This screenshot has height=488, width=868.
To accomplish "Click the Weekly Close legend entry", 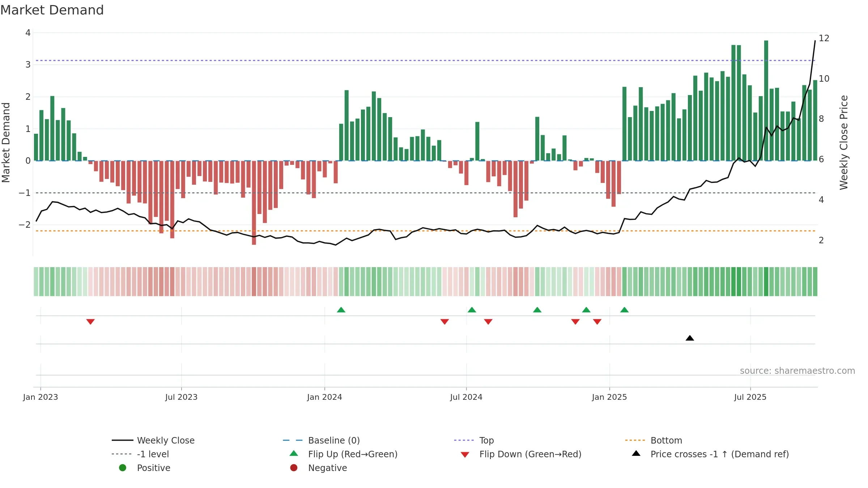I will pyautogui.click(x=153, y=440).
